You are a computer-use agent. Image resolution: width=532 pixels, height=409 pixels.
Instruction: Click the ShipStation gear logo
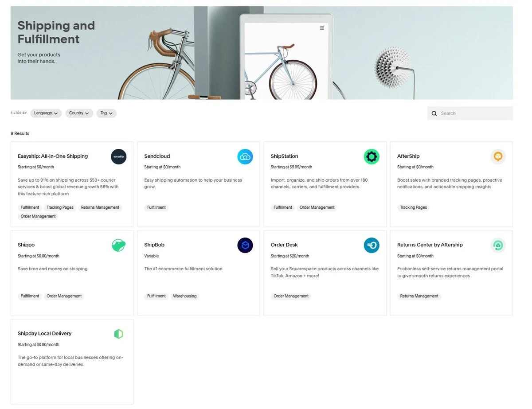372,156
